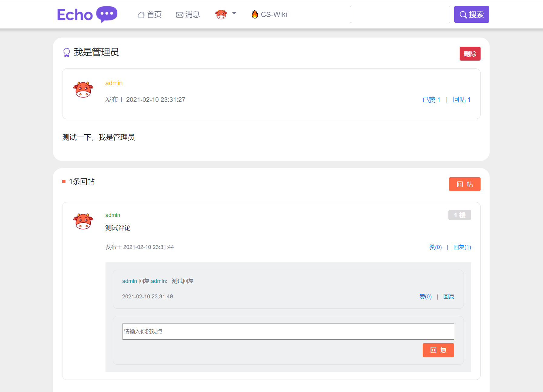Click the Echo chat bubble logo
543x392 pixels.
[x=106, y=14]
